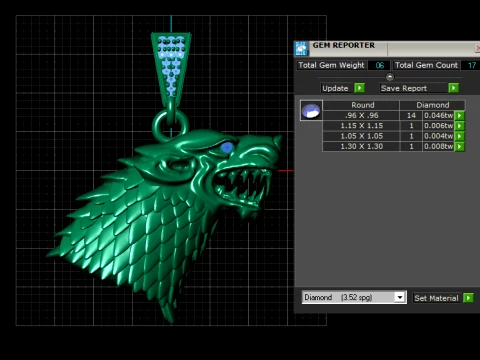Select the 1.15 X 1.15 size cell
Image resolution: width=480 pixels, height=360 pixels.
[x=361, y=126]
